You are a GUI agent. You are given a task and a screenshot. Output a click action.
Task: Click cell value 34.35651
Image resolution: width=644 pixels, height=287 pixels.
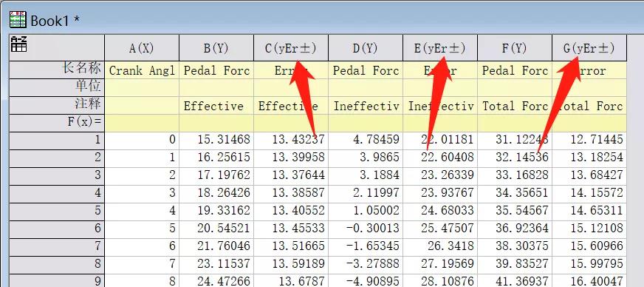click(x=515, y=193)
